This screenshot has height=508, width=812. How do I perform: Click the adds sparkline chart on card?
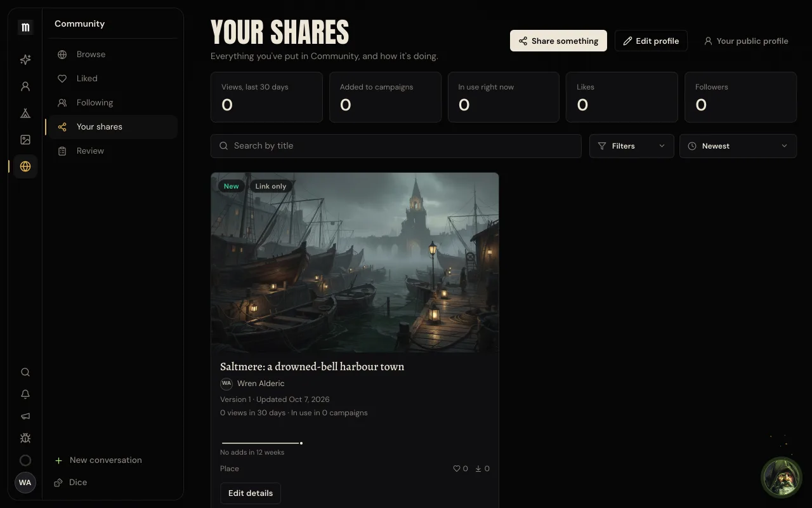262,443
